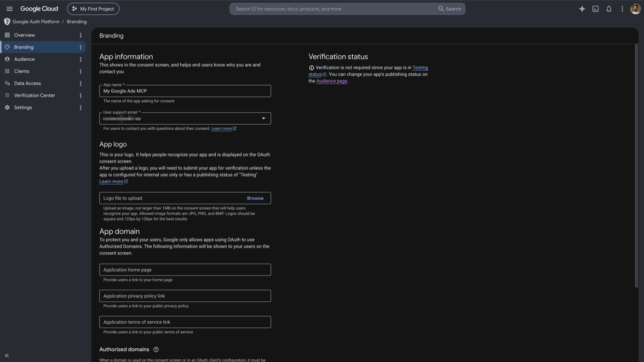Image resolution: width=644 pixels, height=362 pixels.
Task: Click the Branding palette icon
Action: [7, 47]
